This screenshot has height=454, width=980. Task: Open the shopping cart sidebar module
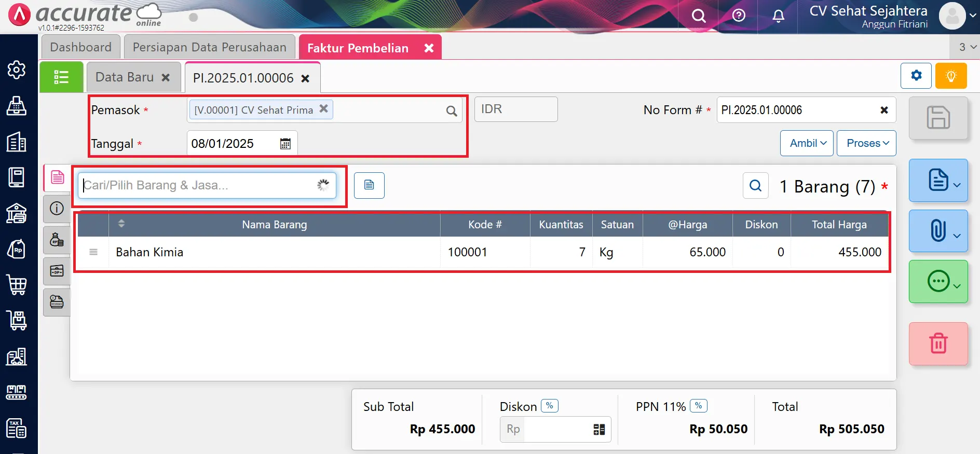17,285
